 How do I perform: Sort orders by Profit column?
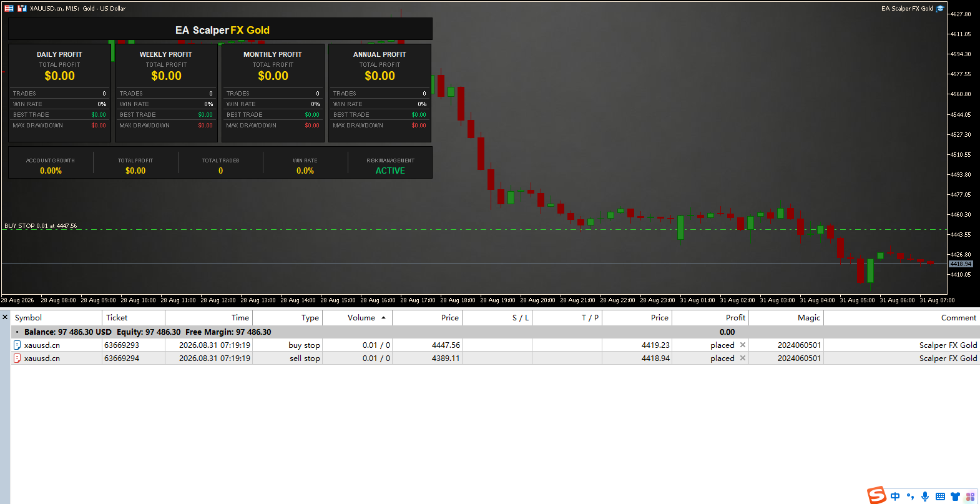coord(710,318)
